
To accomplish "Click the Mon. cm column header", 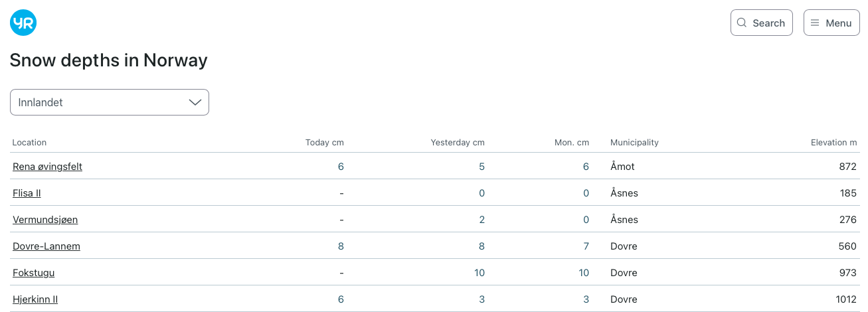I will (572, 142).
